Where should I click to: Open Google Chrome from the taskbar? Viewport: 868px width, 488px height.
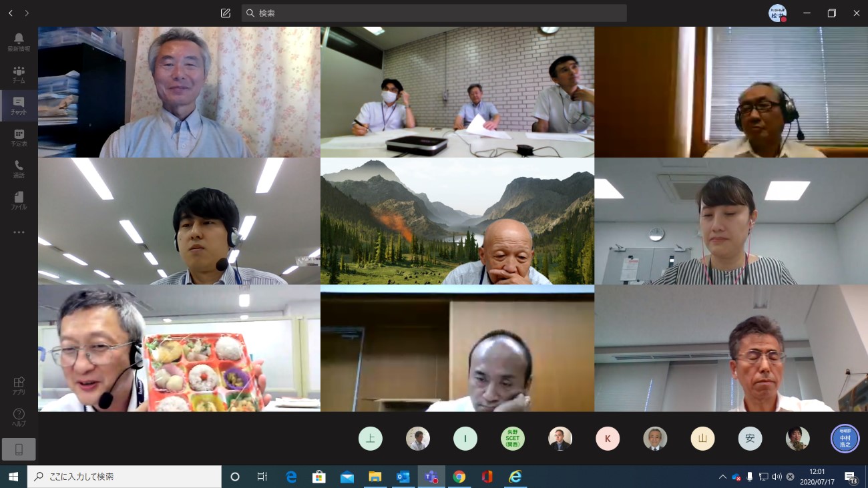click(459, 477)
